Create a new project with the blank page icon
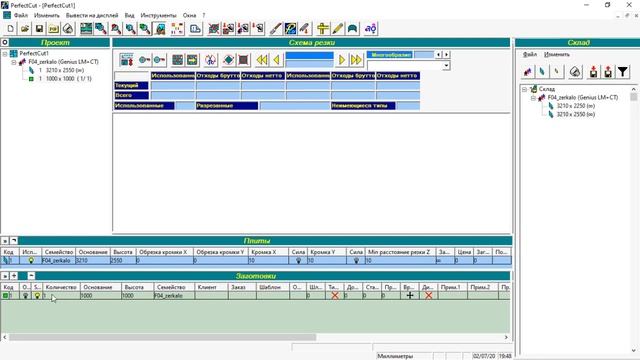 10,29
